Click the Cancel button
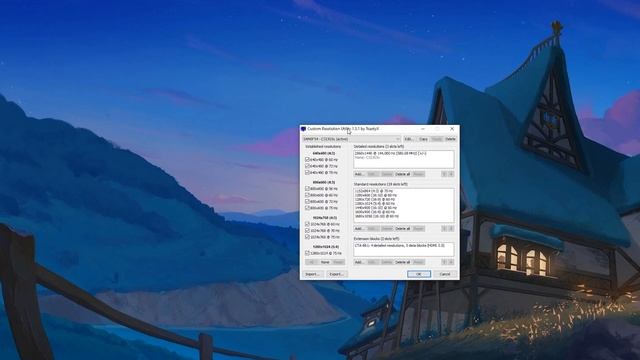Viewport: 640px width, 360px height. click(445, 274)
